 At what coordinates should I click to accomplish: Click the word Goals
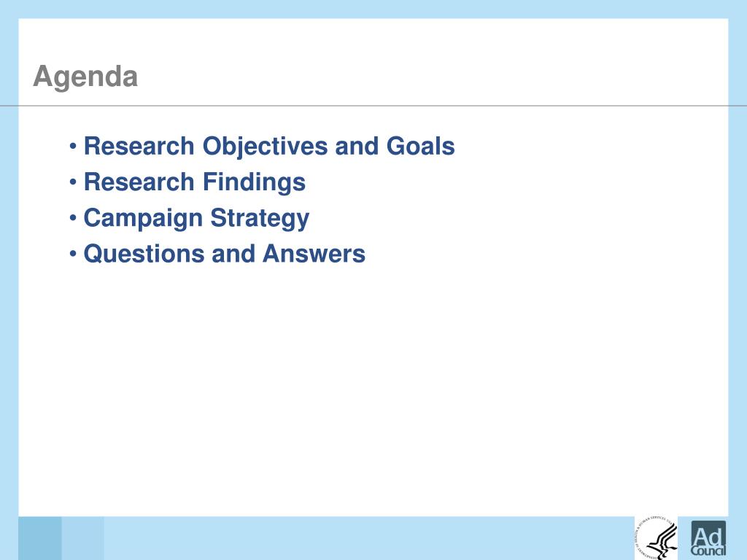(x=421, y=146)
